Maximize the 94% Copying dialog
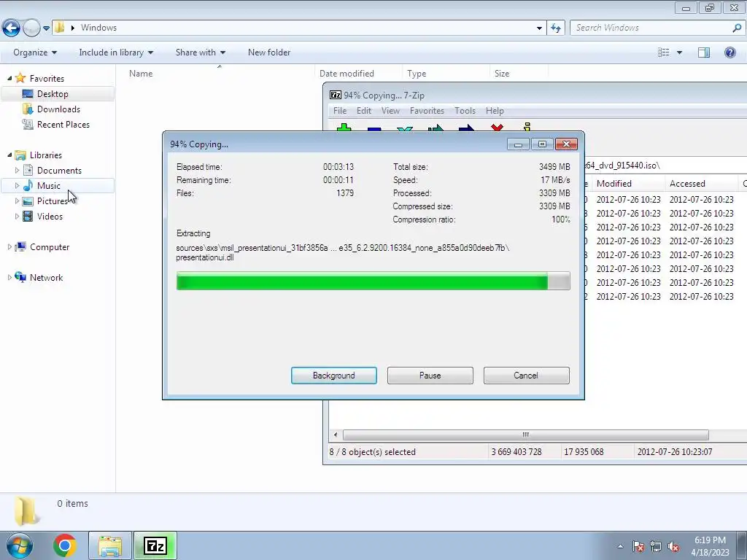747x560 pixels. [x=542, y=144]
